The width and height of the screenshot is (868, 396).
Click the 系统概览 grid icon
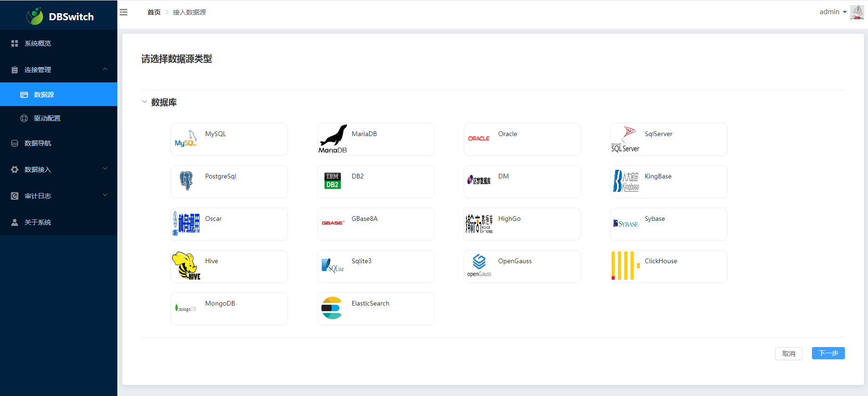[x=15, y=43]
